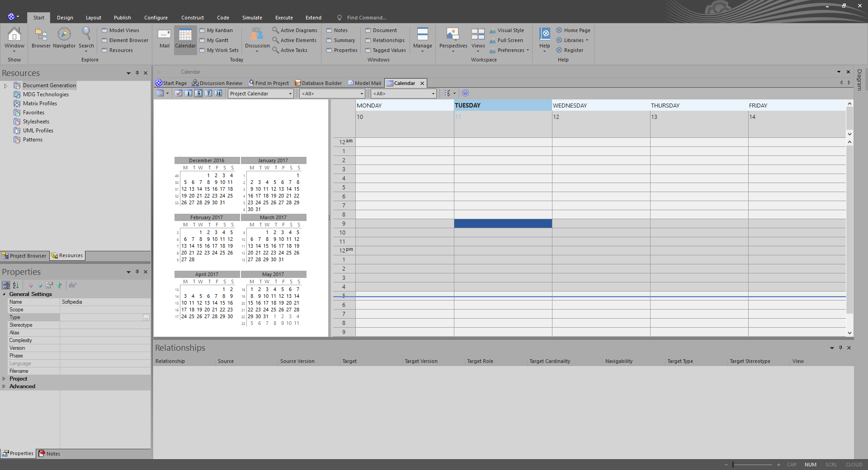Click the calendar scroll down arrow at bottom
This screenshot has height=470, width=868.
[849, 333]
